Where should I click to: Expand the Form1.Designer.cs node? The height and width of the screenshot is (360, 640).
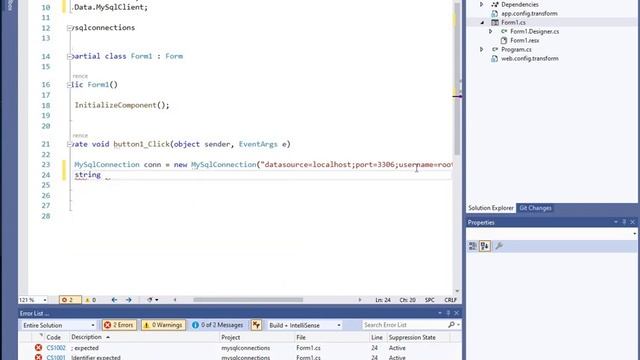pos(491,31)
